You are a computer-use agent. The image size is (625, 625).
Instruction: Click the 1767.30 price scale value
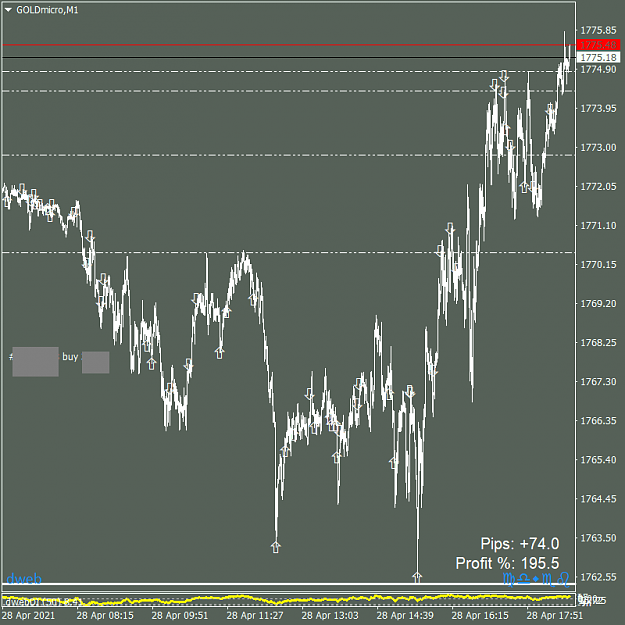pyautogui.click(x=598, y=382)
